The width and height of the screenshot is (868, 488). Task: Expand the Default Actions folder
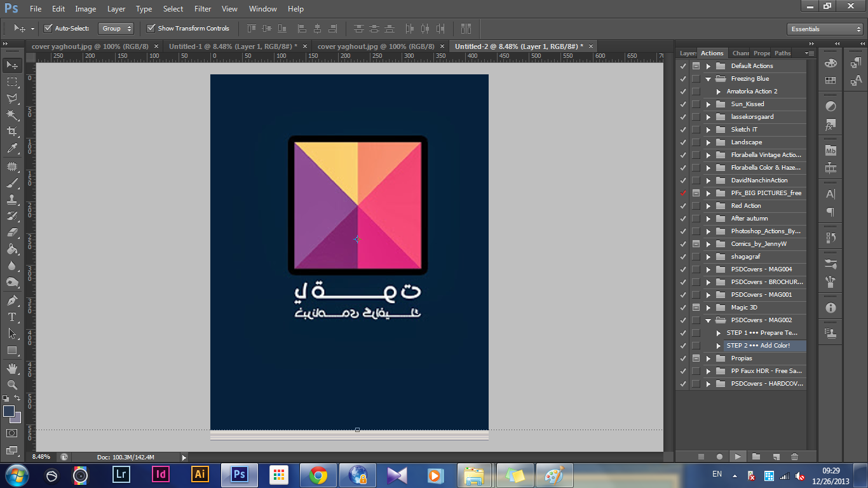tap(708, 66)
